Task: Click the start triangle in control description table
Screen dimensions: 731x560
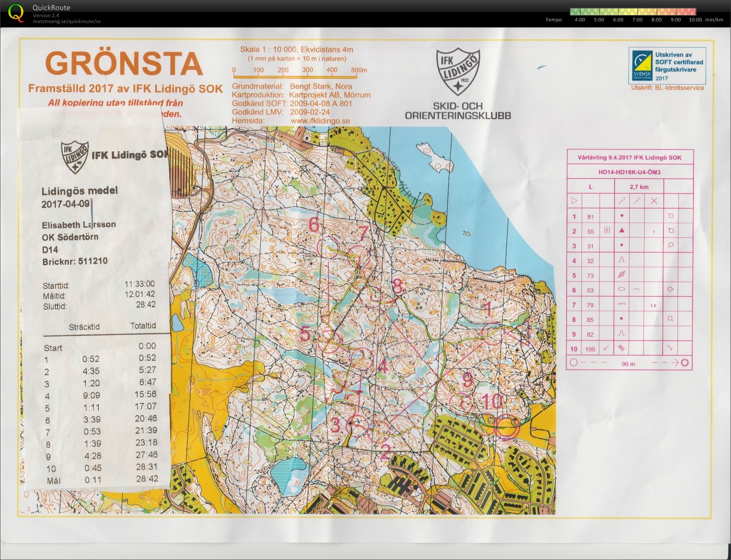Action: (x=574, y=201)
